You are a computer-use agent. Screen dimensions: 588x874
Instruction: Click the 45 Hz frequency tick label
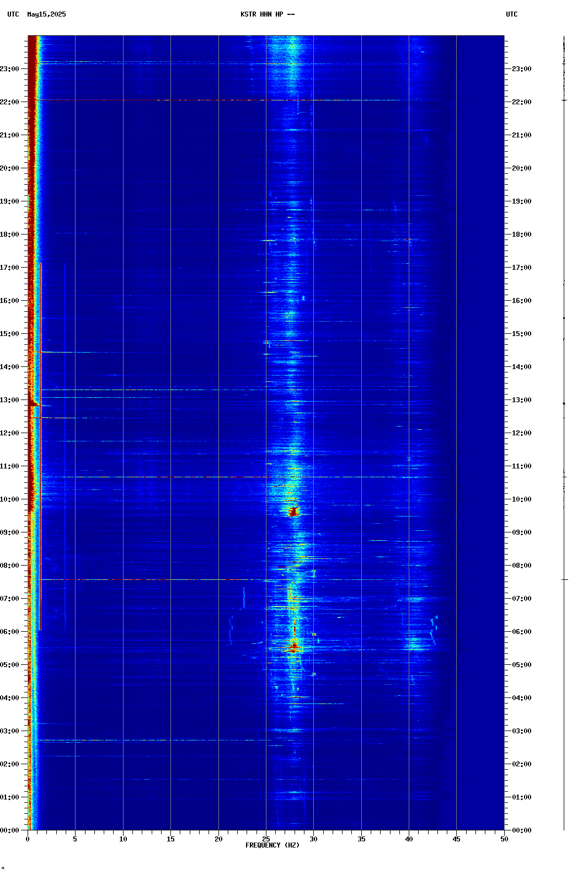coord(456,839)
